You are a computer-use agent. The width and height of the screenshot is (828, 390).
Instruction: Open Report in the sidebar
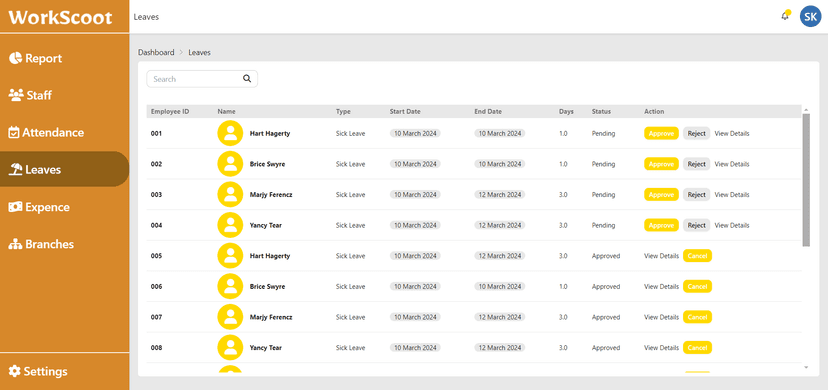[64, 58]
